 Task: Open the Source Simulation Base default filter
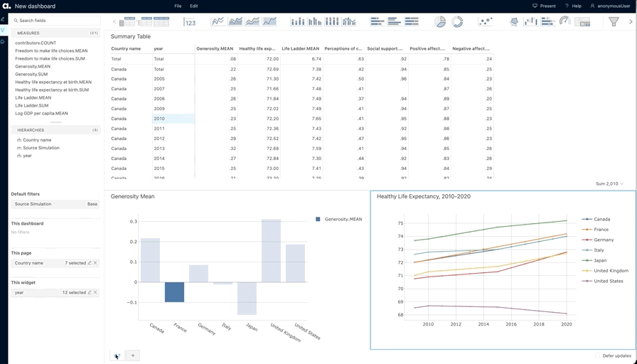55,204
